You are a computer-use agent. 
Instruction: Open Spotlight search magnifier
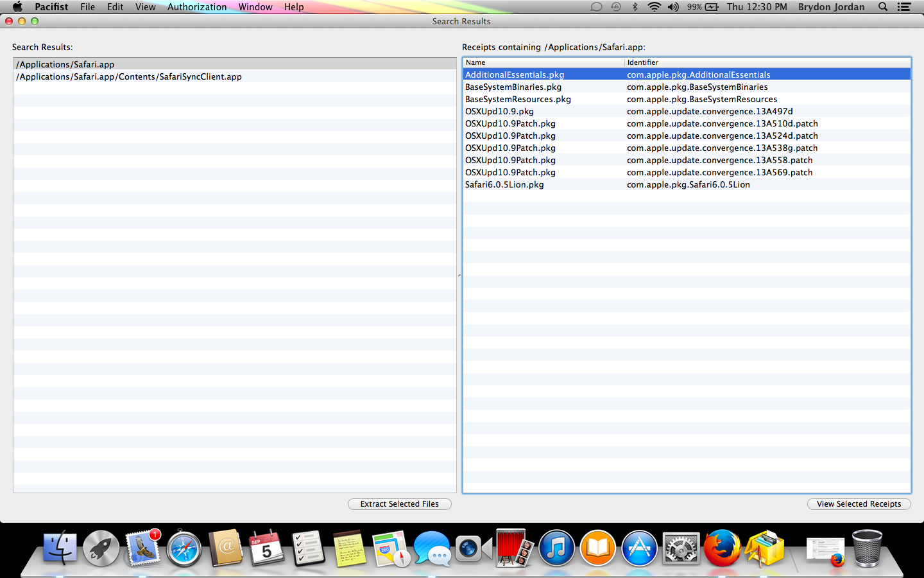pyautogui.click(x=883, y=7)
